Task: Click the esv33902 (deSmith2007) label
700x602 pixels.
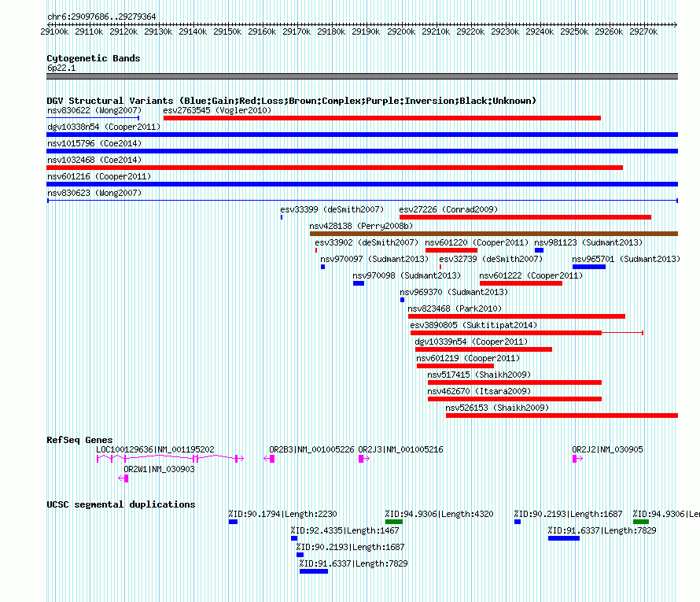Action: pos(367,242)
